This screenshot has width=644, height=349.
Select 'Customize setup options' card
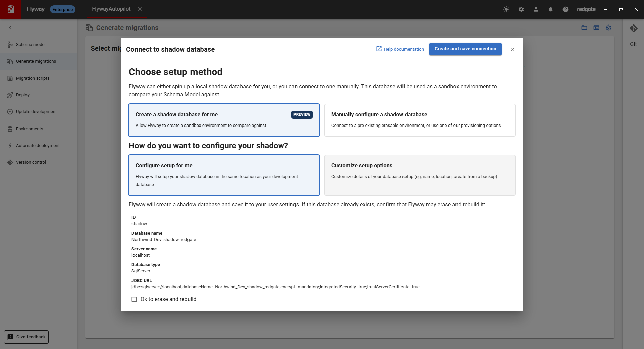tap(420, 175)
